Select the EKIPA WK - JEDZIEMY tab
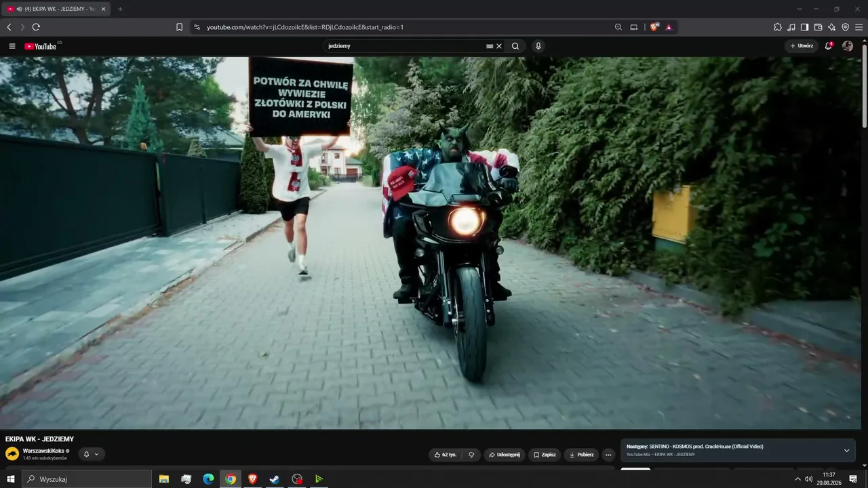This screenshot has height=488, width=868. pos(56,9)
